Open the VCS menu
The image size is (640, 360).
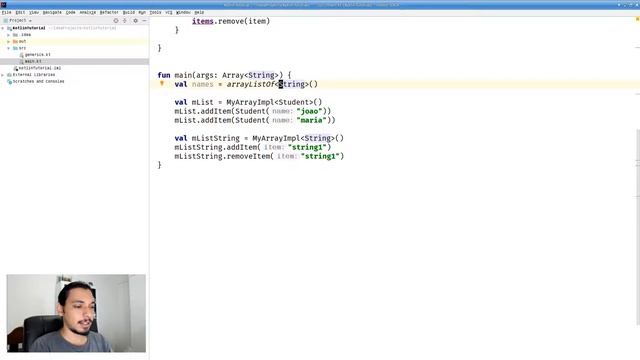pyautogui.click(x=169, y=13)
